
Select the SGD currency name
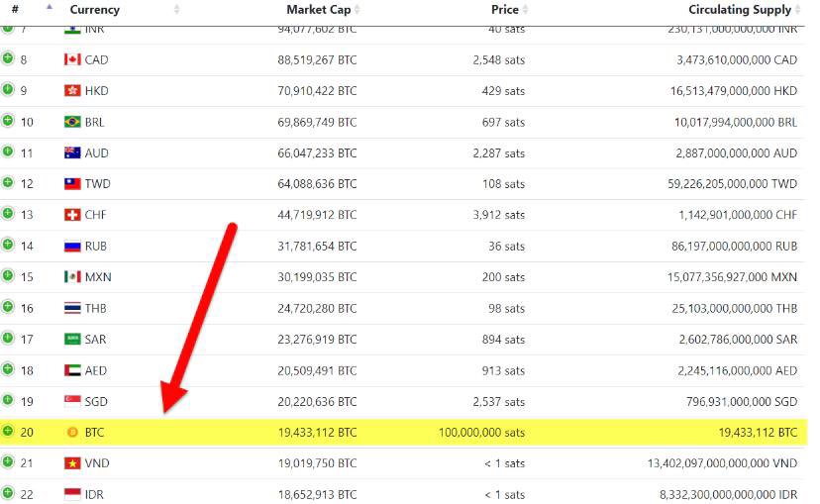pos(96,402)
